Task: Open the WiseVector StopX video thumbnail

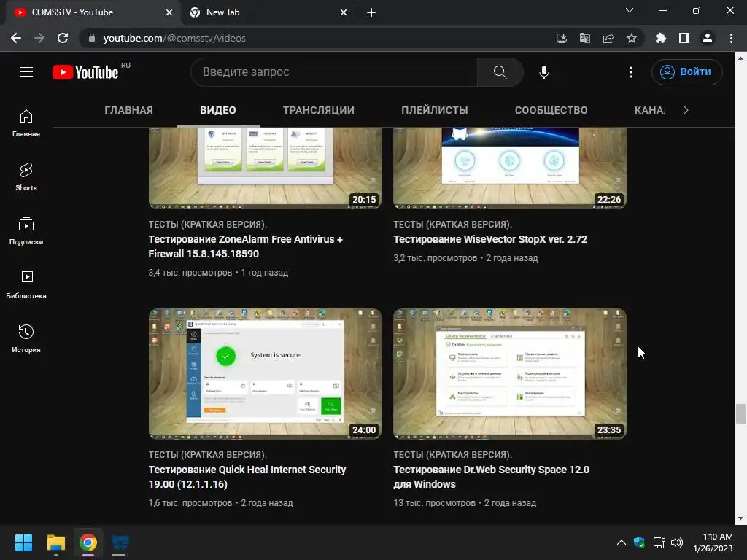Action: tap(510, 168)
